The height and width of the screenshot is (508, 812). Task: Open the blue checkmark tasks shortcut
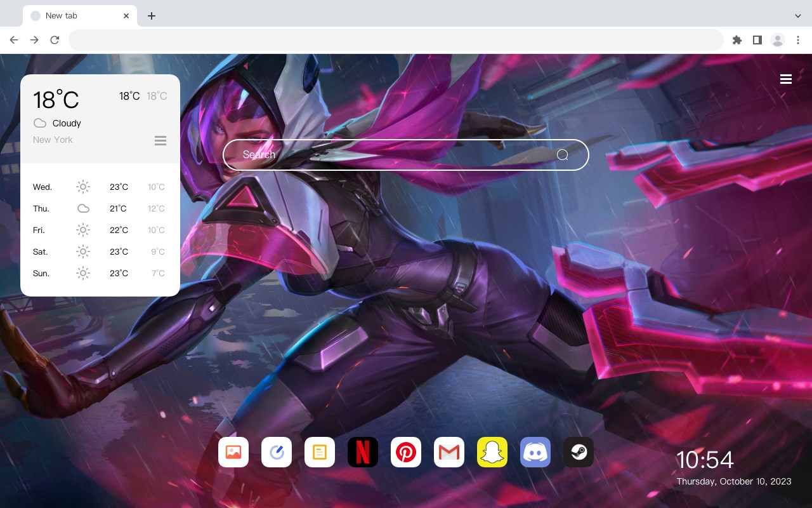277,452
